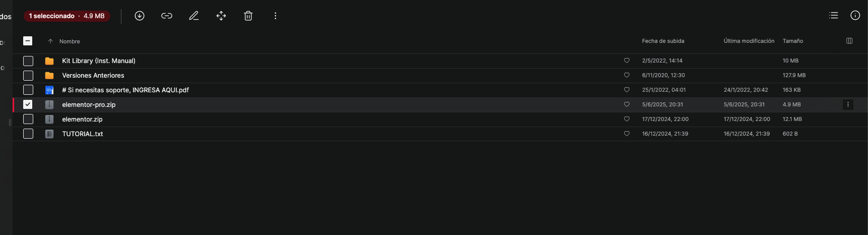Toggle the select-all header checkbox
868x235 pixels.
[x=28, y=41]
